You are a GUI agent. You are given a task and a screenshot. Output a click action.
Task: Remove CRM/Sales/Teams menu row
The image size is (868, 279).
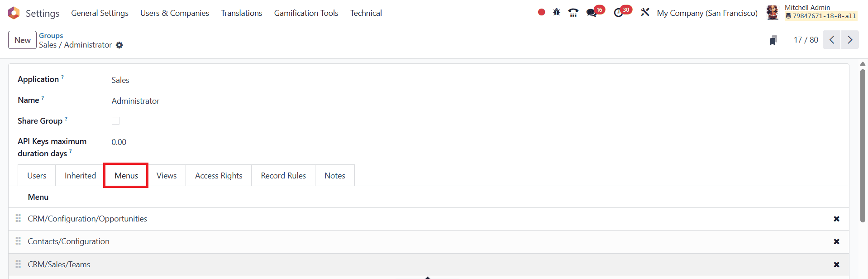tap(836, 265)
